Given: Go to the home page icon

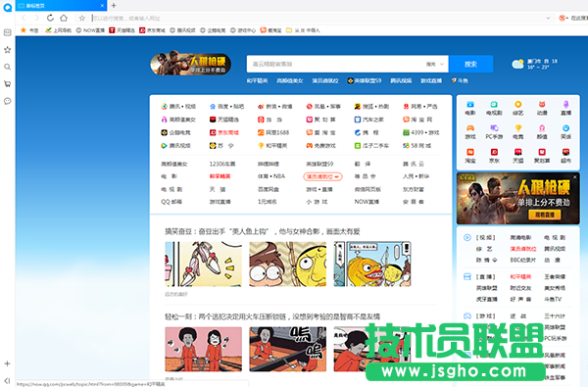Looking at the screenshot, I should pyautogui.click(x=64, y=18).
